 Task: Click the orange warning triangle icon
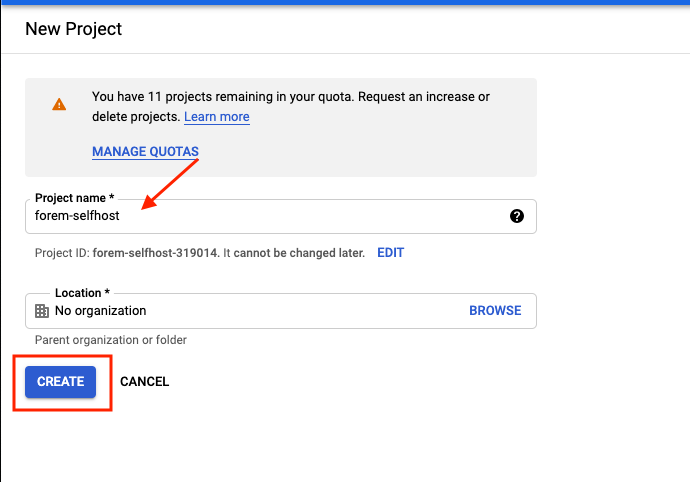(x=59, y=104)
